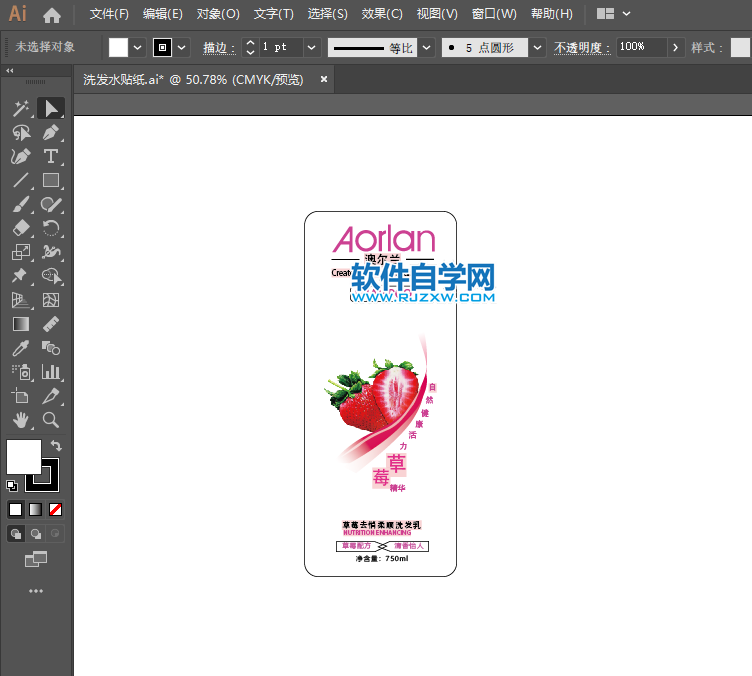Image resolution: width=752 pixels, height=676 pixels.
Task: Click the Home icon in top bar
Action: (52, 15)
